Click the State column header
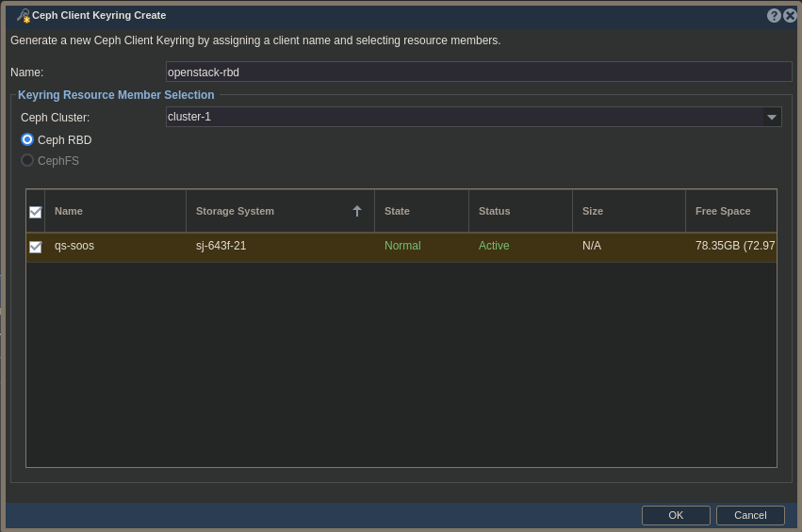This screenshot has width=802, height=532. click(x=420, y=211)
